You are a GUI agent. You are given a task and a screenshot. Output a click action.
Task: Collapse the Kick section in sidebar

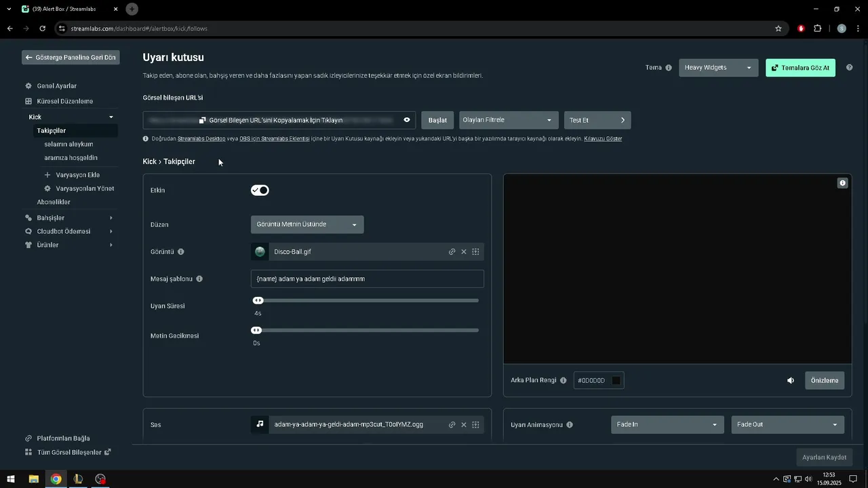click(x=111, y=117)
